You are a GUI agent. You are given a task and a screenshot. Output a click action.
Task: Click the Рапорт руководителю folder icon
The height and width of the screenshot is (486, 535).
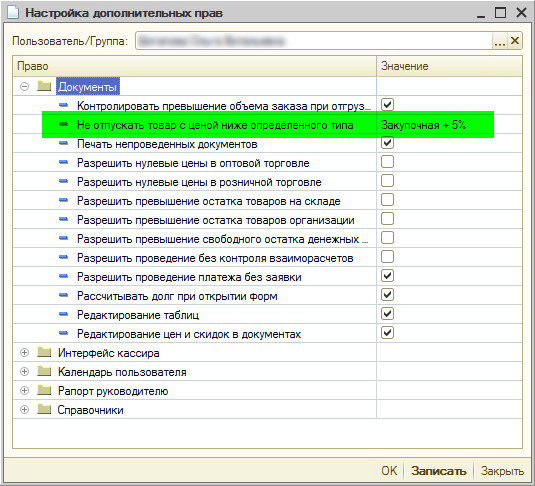pos(44,390)
